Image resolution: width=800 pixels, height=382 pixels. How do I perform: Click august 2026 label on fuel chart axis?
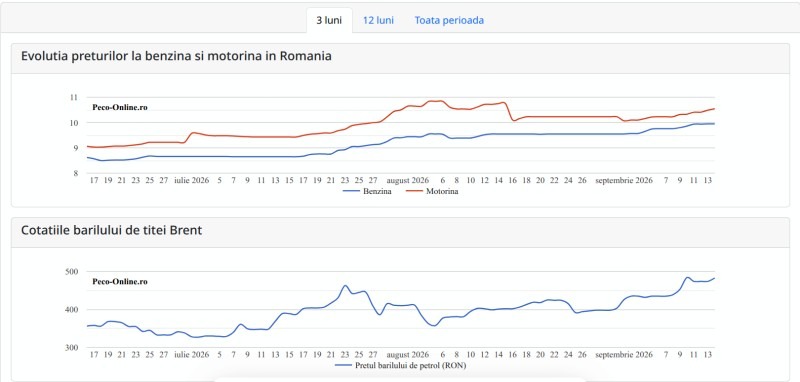pos(407,181)
